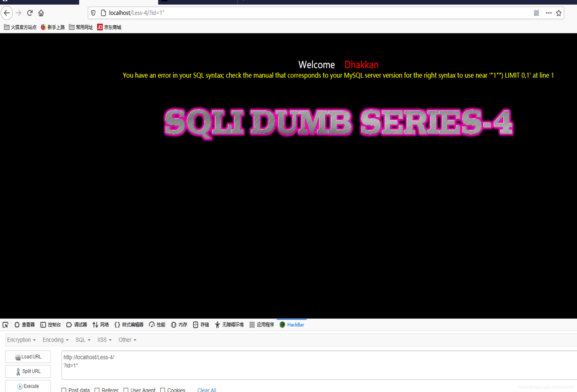This screenshot has width=577, height=392.
Task: Click the browser back arrow button
Action: point(7,13)
